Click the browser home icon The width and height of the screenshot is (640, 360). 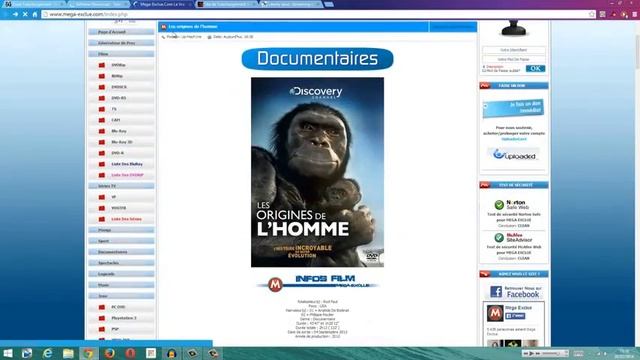35,14
